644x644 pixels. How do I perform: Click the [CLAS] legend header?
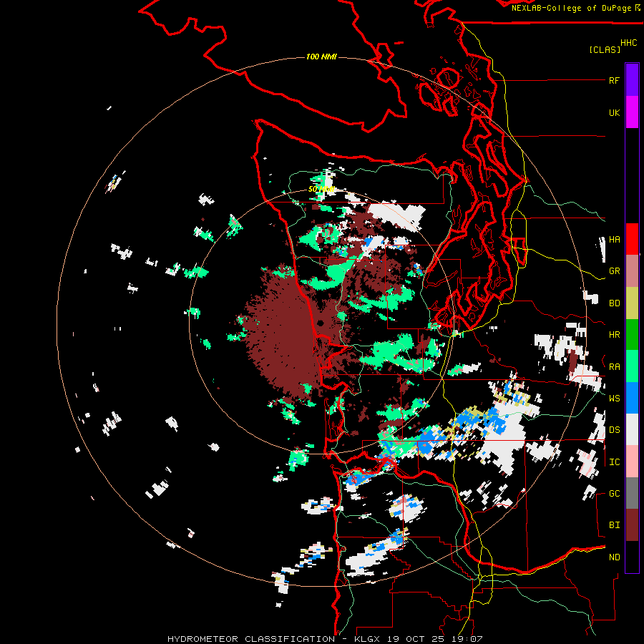605,49
